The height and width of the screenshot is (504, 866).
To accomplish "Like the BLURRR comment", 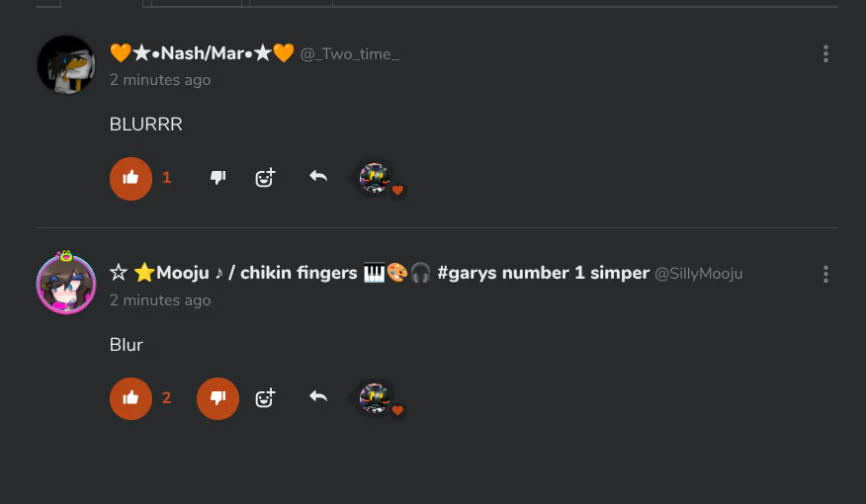I will coord(130,178).
